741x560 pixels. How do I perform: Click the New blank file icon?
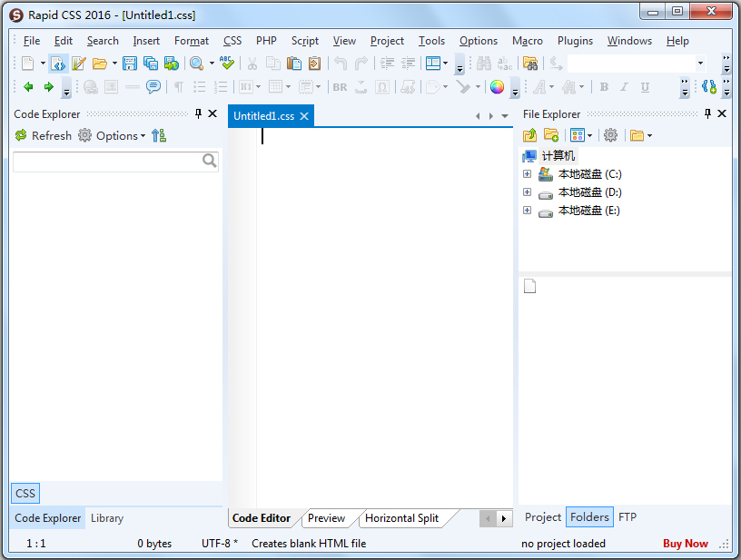[x=28, y=64]
